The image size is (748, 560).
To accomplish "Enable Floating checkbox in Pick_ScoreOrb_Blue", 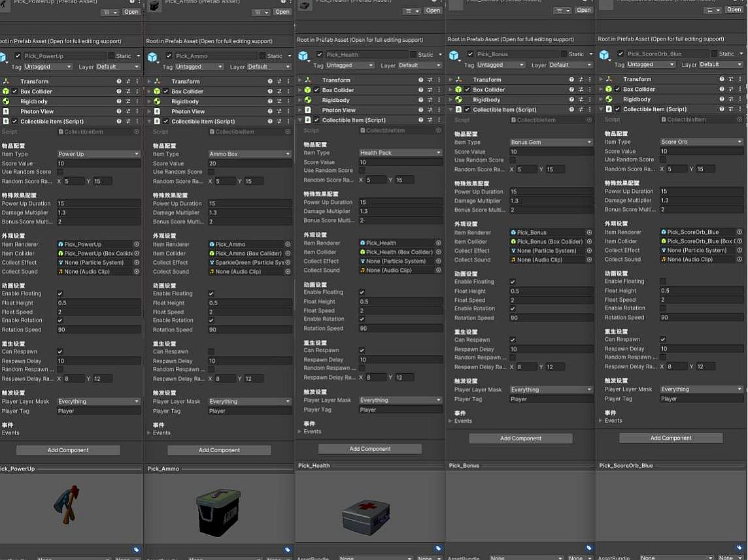I will [x=663, y=282].
